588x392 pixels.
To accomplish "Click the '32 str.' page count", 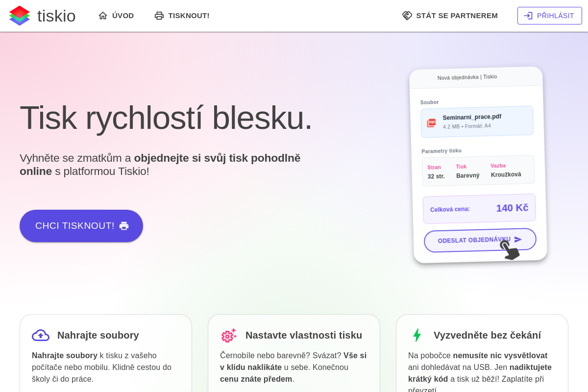I will [x=436, y=176].
